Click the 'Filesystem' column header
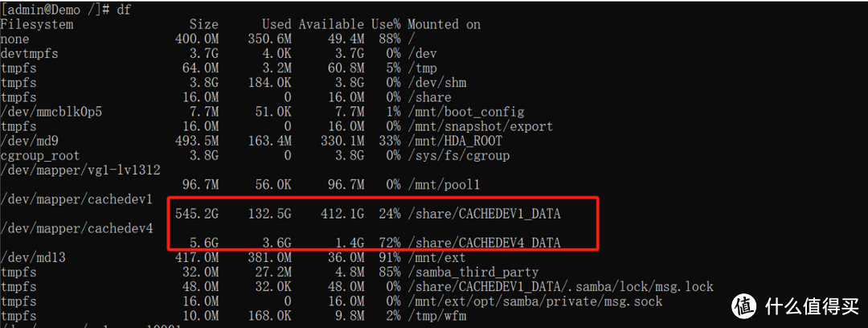 [36, 25]
